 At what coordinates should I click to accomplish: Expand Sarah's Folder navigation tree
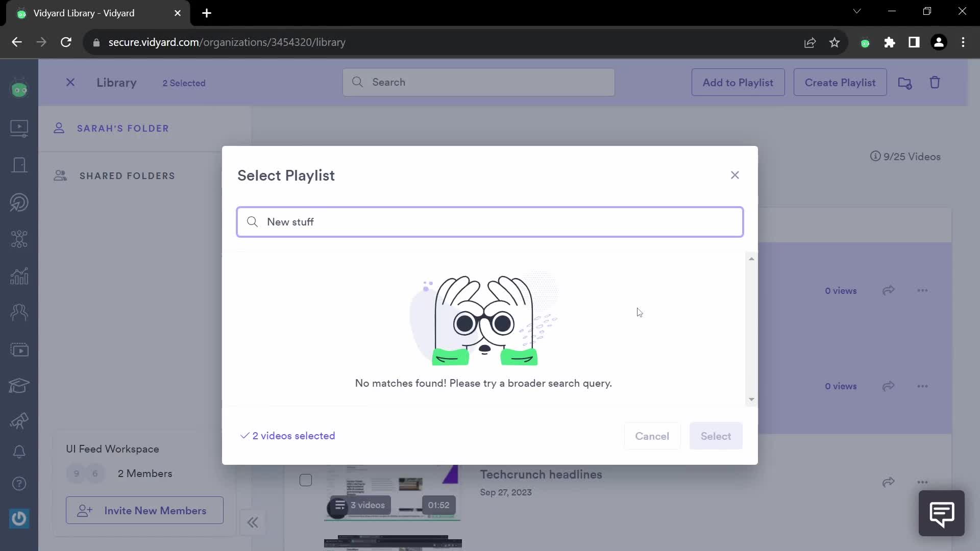pos(123,128)
